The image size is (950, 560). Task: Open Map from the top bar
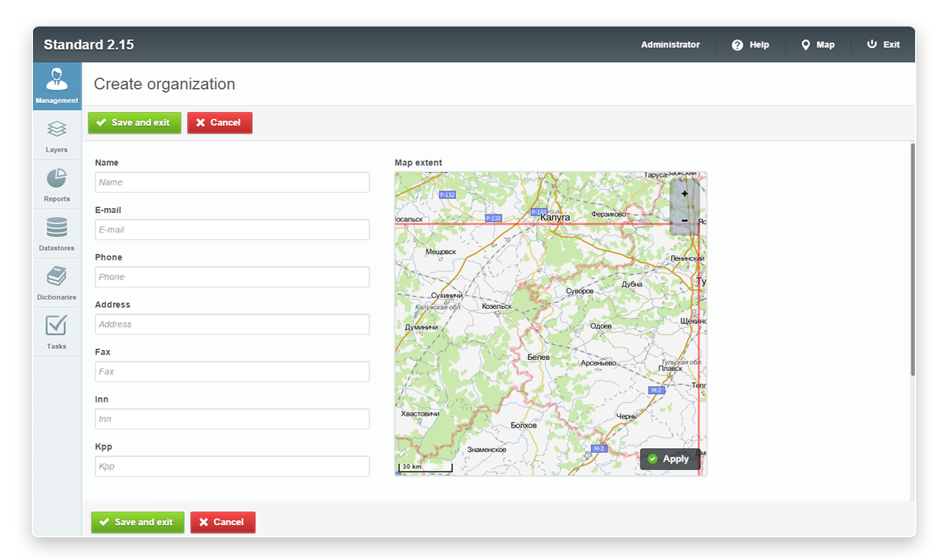818,45
